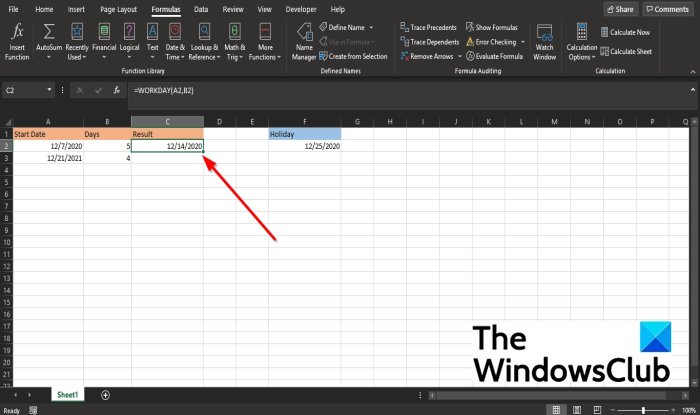The width and height of the screenshot is (700, 415).
Task: Open the Financial functions library
Action: (104, 42)
